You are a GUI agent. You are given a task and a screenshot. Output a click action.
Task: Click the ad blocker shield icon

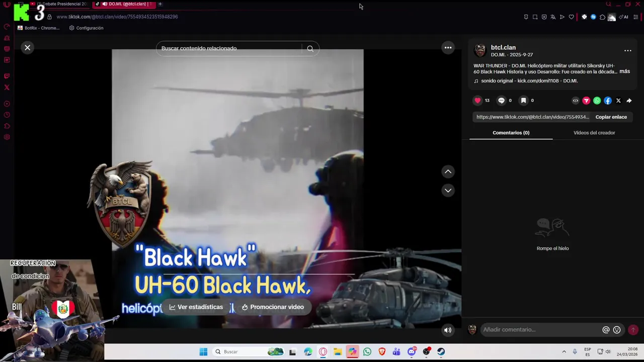point(544,17)
